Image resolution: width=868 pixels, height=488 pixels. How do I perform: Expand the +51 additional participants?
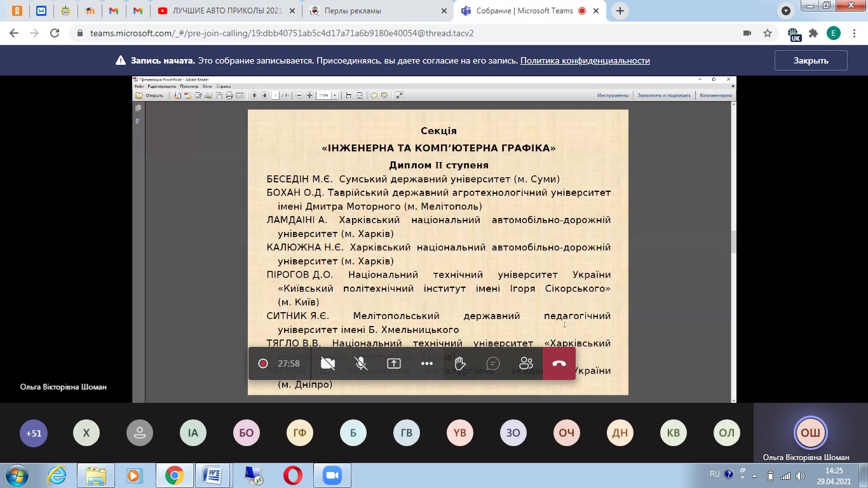tap(34, 433)
